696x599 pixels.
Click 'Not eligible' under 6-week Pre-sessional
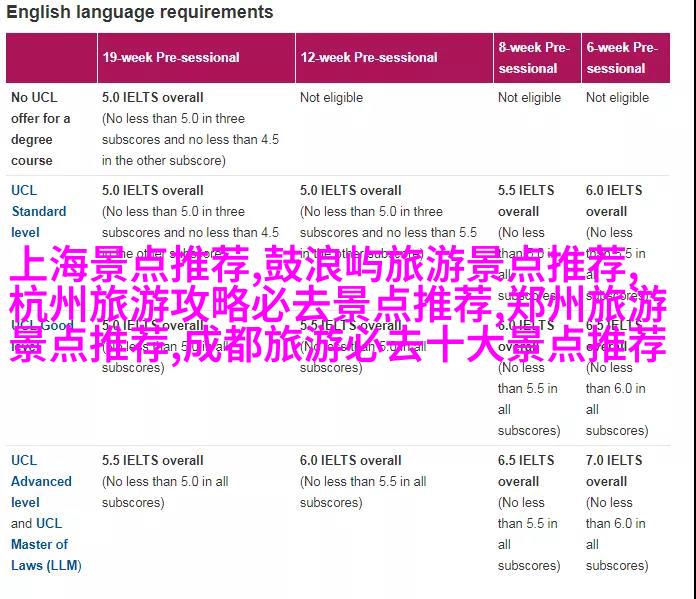pos(617,97)
